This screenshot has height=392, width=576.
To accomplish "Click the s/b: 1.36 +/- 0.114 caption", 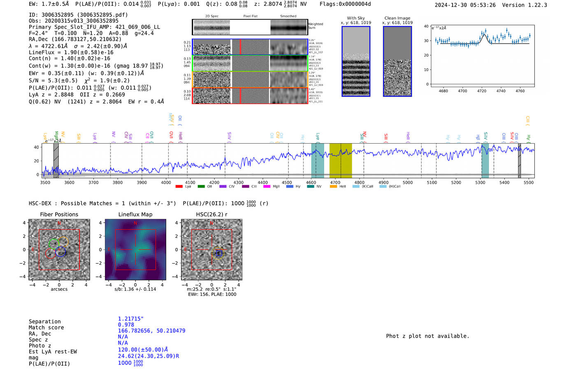I will pyautogui.click(x=135, y=289).
